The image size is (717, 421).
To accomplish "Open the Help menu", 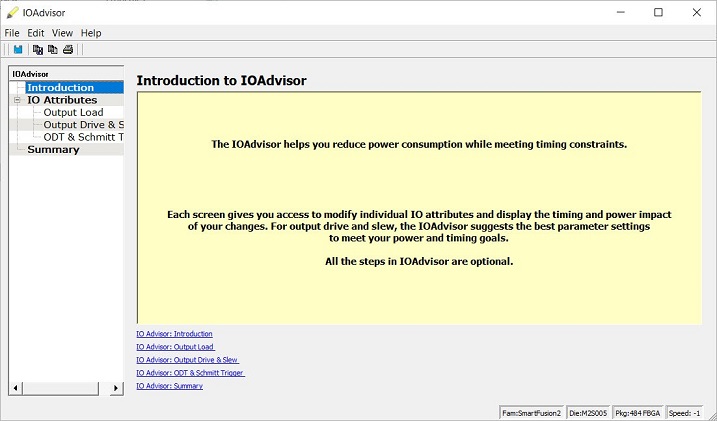I will pyautogui.click(x=91, y=33).
